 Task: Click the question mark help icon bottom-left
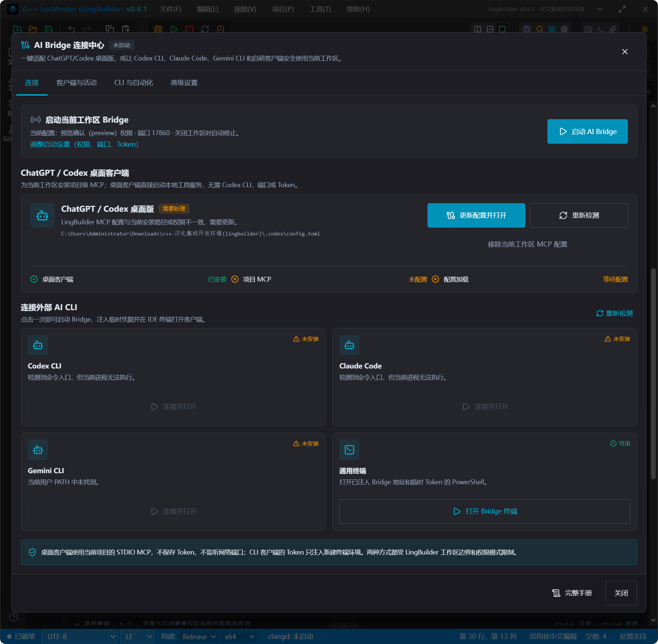point(14,617)
